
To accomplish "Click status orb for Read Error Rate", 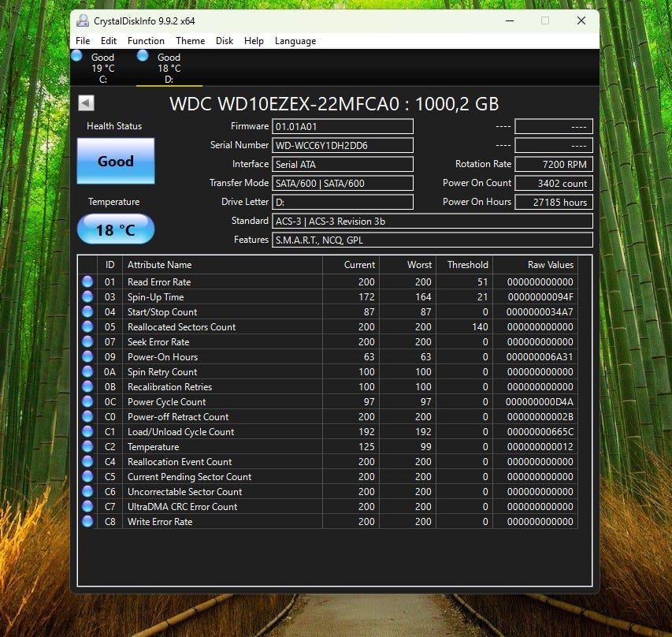I will point(87,281).
